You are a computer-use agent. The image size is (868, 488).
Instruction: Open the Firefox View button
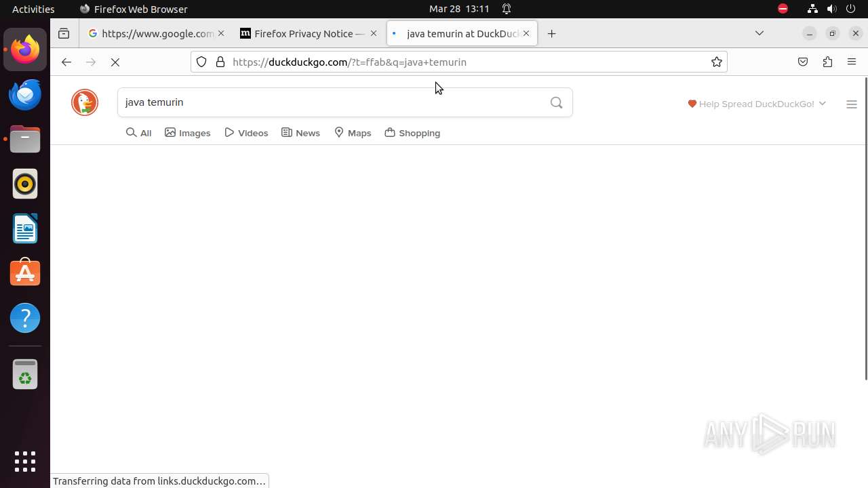click(64, 34)
